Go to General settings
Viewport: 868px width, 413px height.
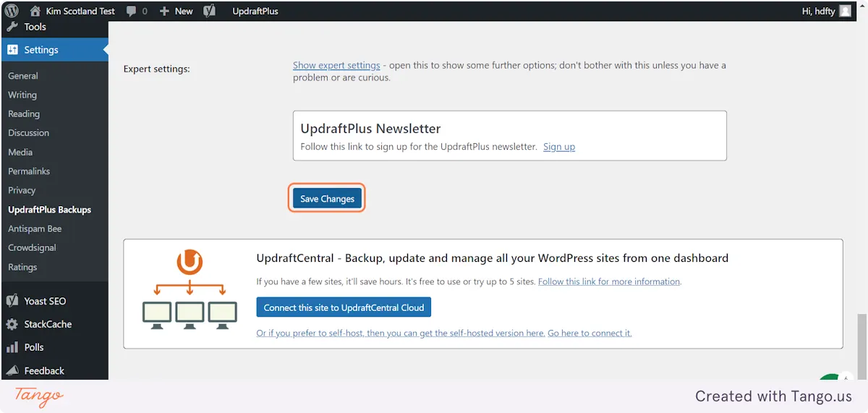[23, 76]
